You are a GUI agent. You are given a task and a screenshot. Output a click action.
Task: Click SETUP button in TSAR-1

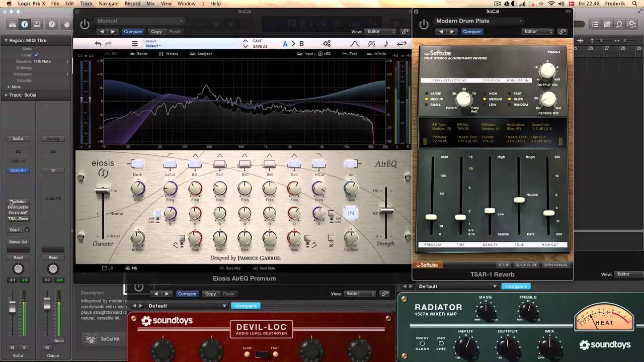[504, 265]
